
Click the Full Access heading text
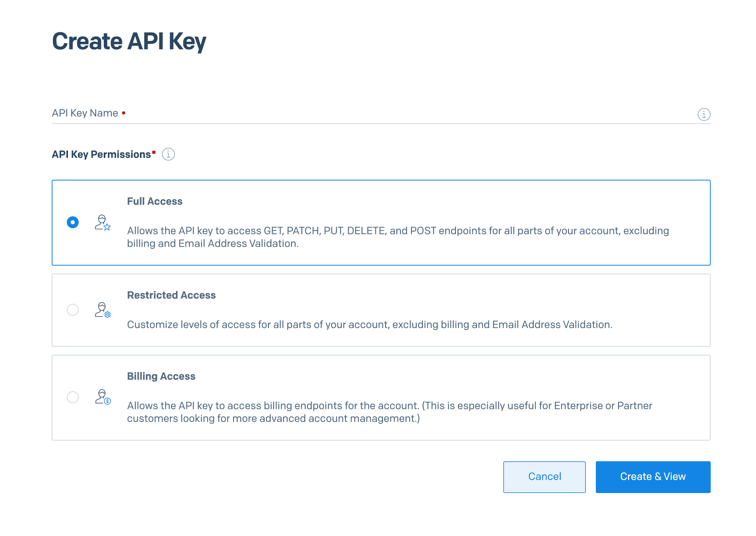click(x=155, y=201)
